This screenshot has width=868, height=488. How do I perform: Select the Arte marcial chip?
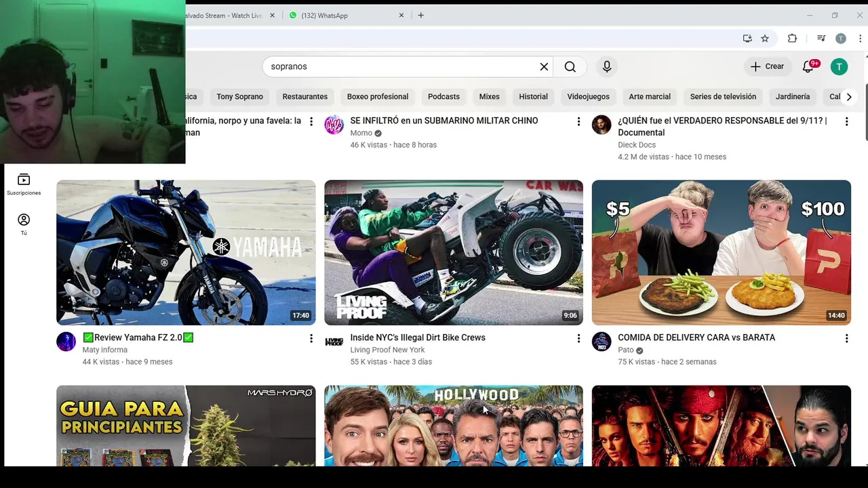click(x=650, y=97)
